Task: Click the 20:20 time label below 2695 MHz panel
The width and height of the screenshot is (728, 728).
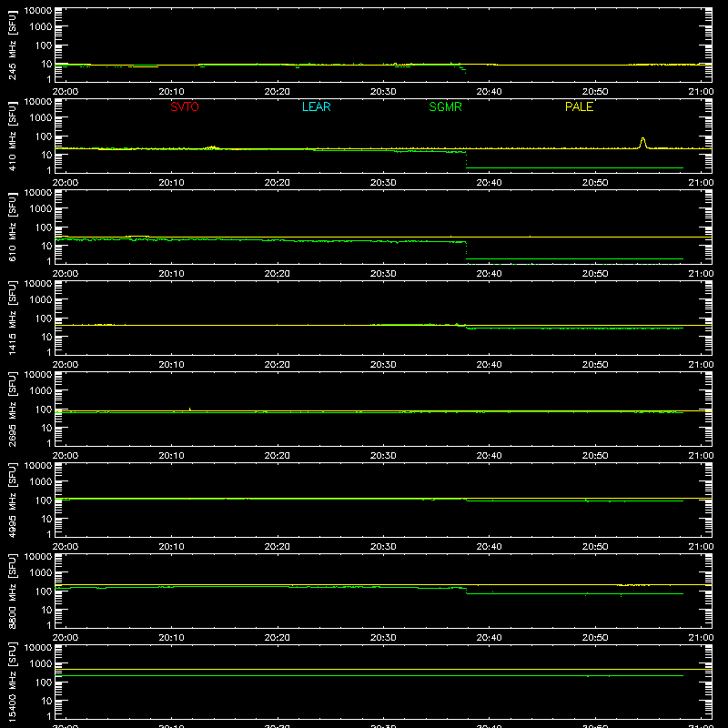Action: 278,456
